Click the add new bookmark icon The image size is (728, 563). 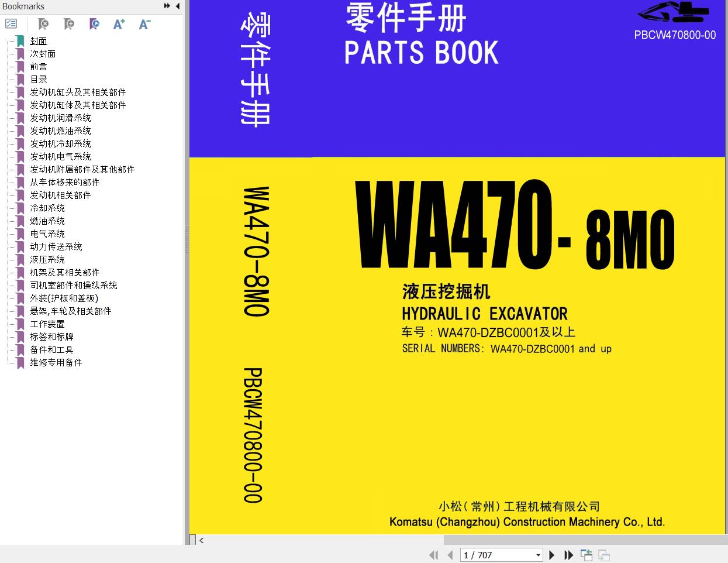tap(69, 24)
